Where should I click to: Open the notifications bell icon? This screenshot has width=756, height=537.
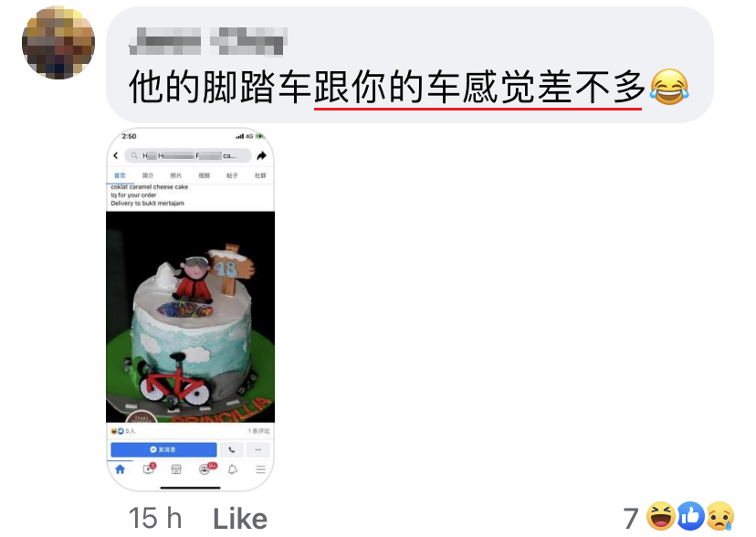[233, 469]
